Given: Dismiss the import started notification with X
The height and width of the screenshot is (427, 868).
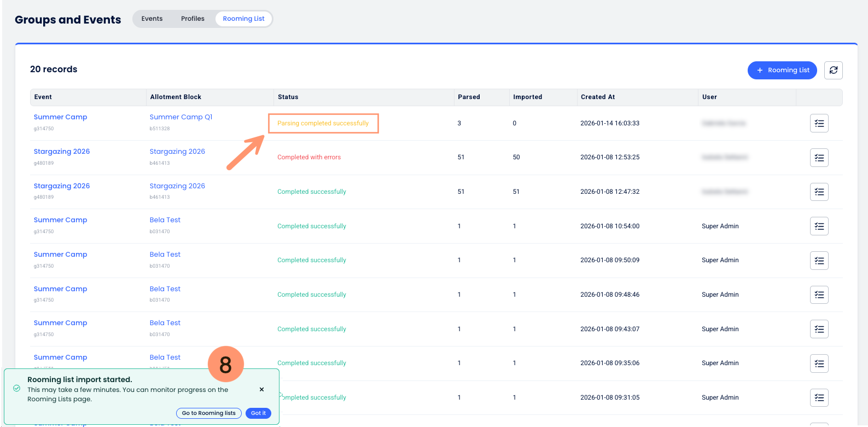Looking at the screenshot, I should (x=261, y=389).
